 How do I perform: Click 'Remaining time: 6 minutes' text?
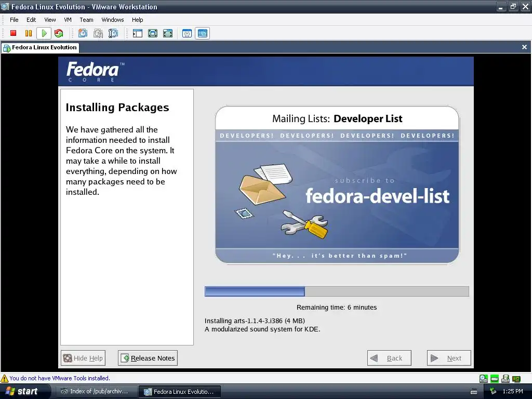coord(337,308)
